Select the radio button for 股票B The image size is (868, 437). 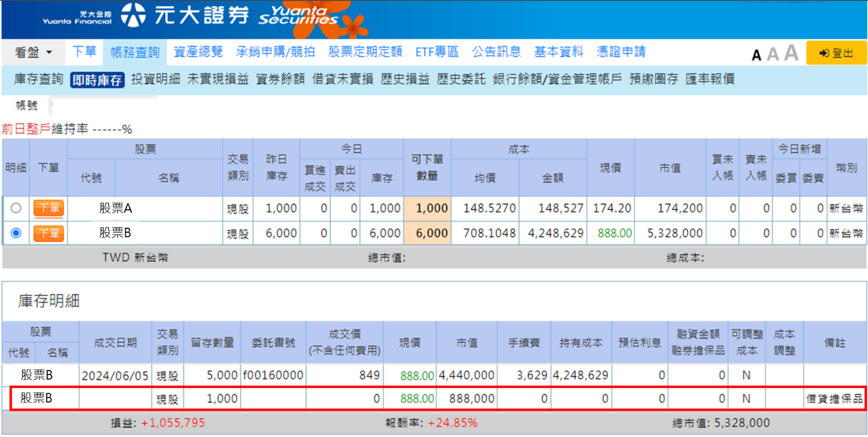(16, 233)
